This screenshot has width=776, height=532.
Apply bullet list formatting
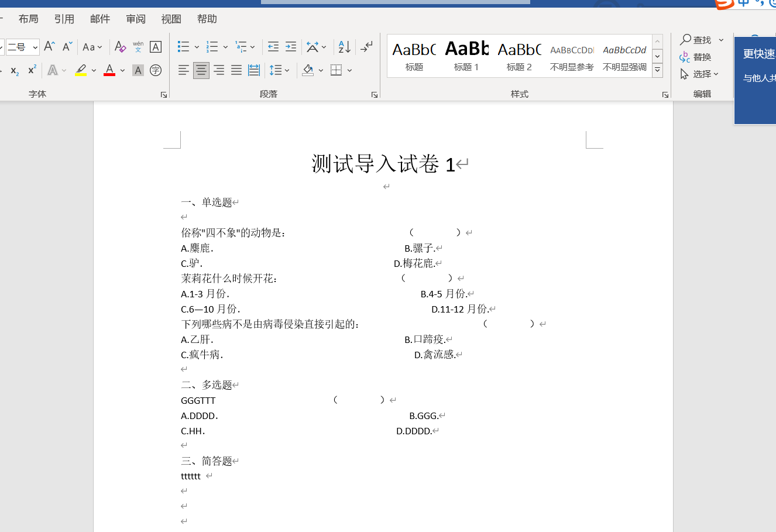point(184,47)
